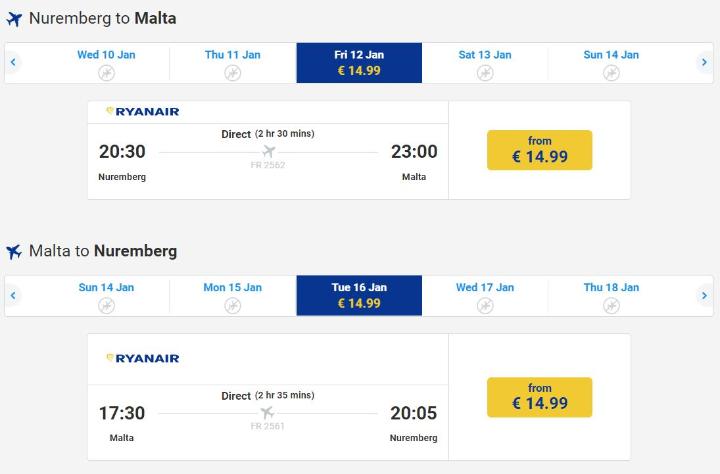The width and height of the screenshot is (720, 474).
Task: Click no-flight icon under Wed 17 Jan
Action: click(x=485, y=306)
